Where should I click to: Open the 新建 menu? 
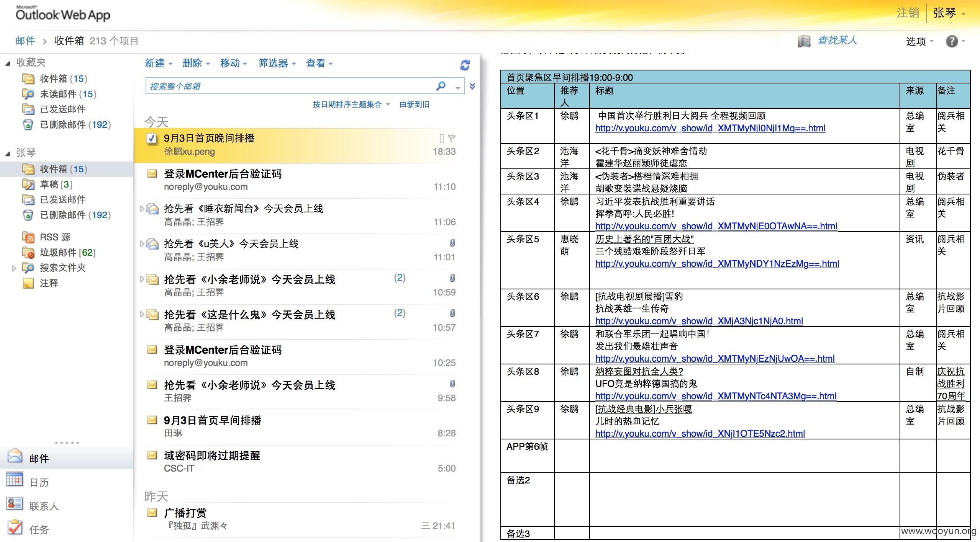point(159,63)
